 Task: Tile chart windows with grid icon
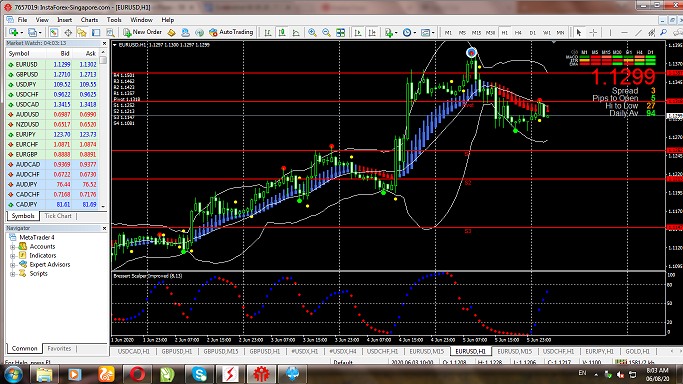340,32
